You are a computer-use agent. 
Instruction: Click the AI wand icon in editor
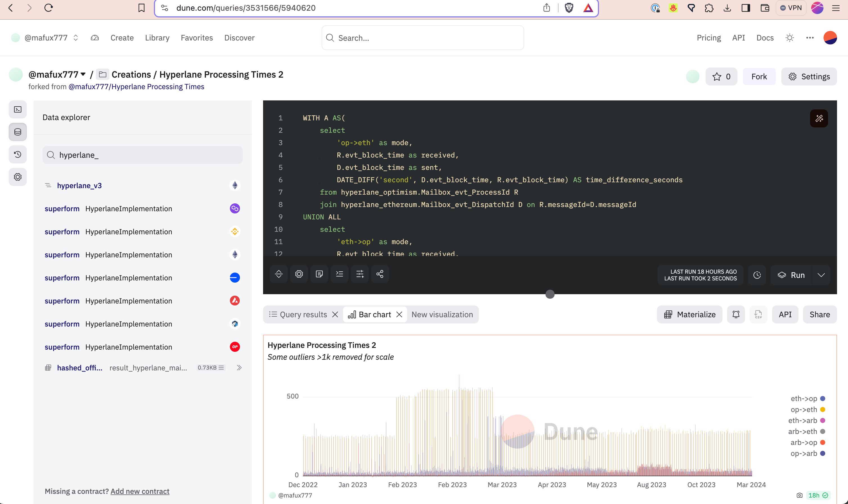[x=819, y=118]
